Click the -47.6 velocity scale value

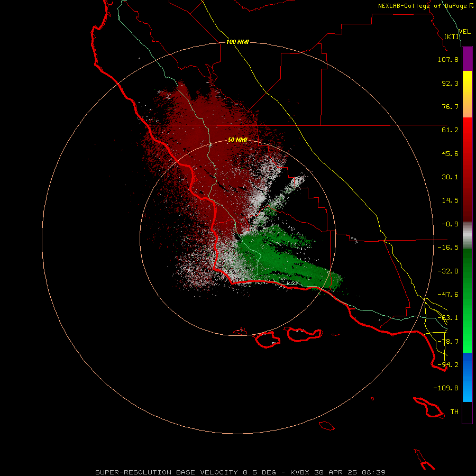tap(448, 295)
